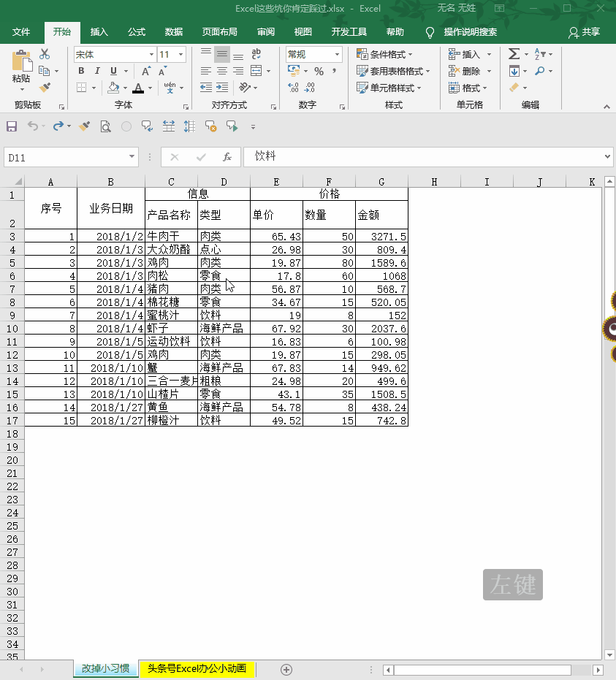616x680 pixels.
Task: Decrease font size with the smaller A icon
Action: click(x=162, y=71)
